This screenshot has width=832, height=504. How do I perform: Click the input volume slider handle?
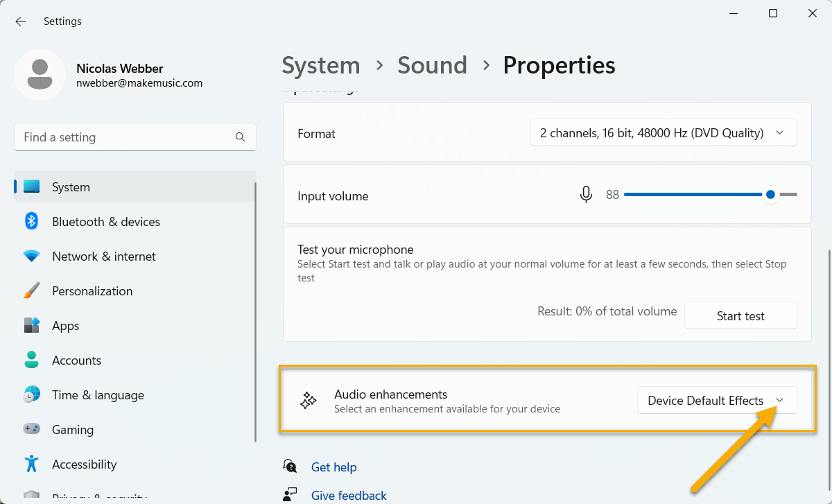coord(770,195)
